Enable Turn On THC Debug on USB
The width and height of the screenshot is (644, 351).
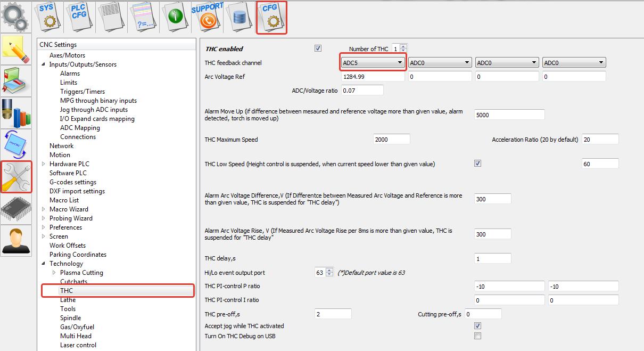point(477,336)
